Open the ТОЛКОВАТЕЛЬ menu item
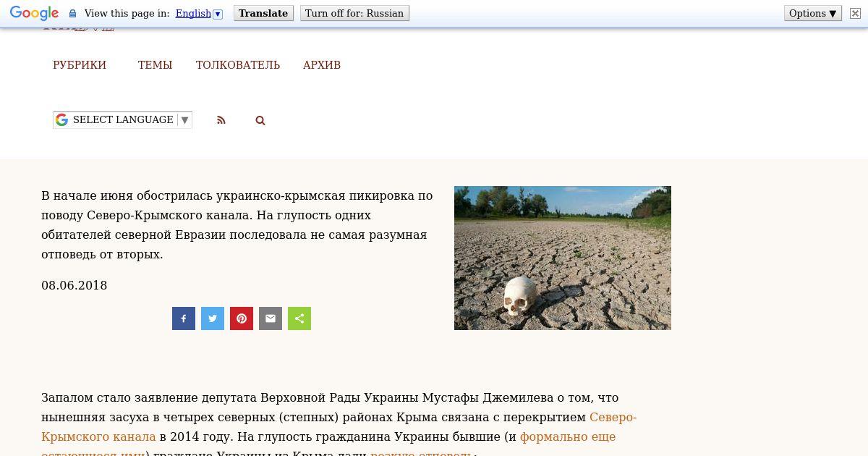This screenshot has width=868, height=456. pyautogui.click(x=238, y=65)
